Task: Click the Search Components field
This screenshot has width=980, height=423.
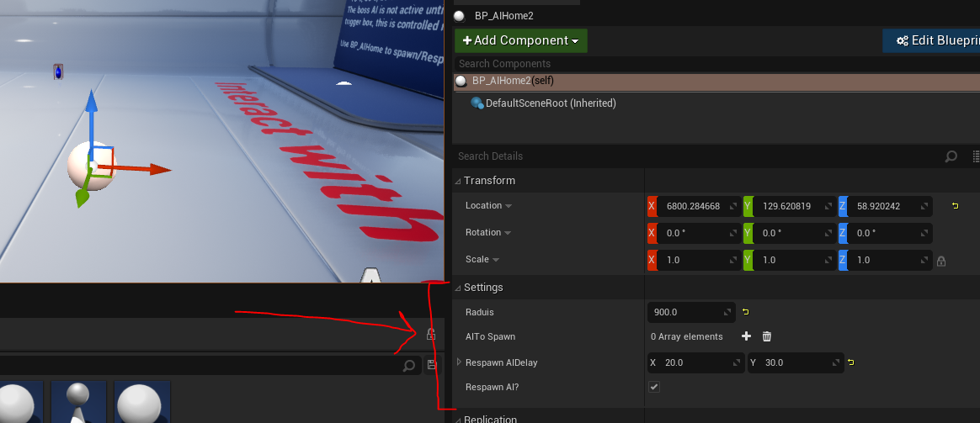Action: pos(716,64)
